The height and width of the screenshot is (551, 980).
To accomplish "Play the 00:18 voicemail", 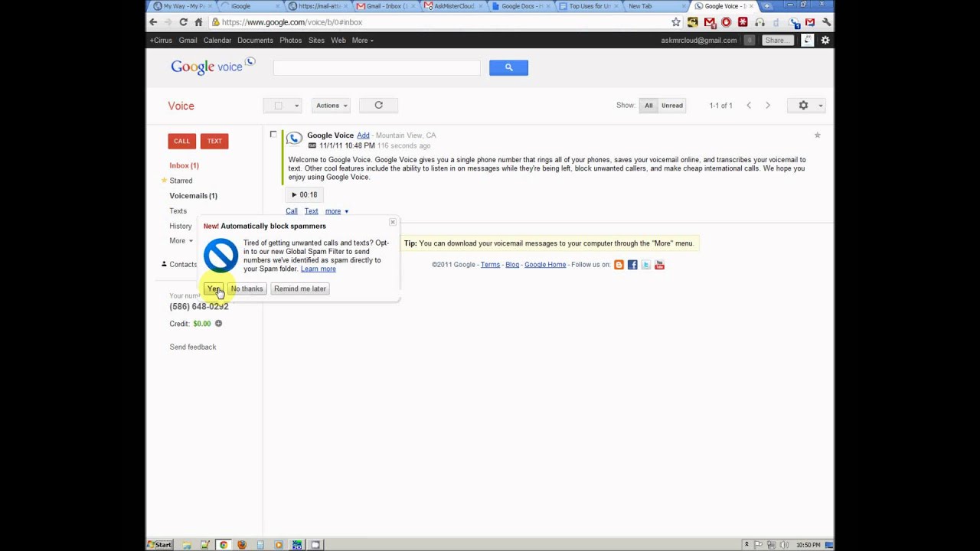I will (x=304, y=194).
